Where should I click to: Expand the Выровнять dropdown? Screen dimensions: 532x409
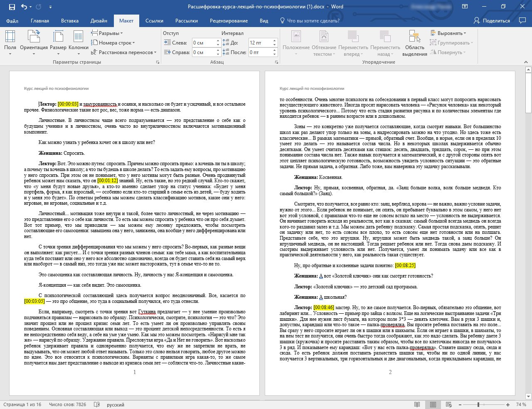click(449, 33)
